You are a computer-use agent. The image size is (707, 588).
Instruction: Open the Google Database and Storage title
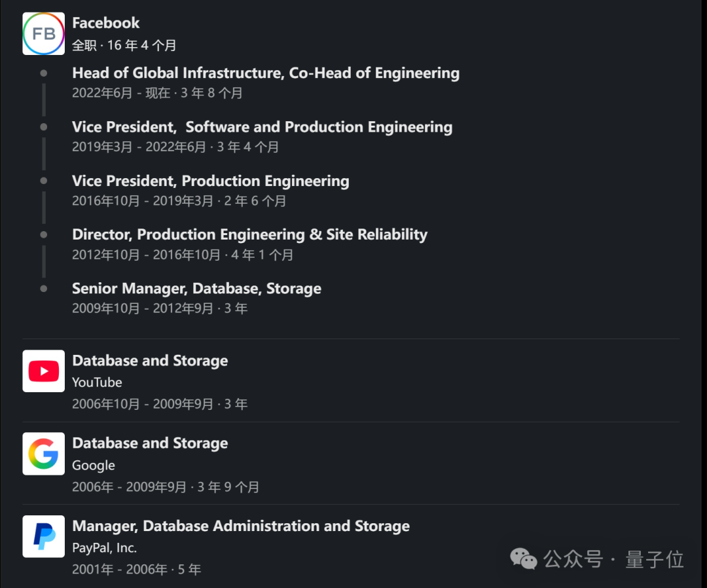(150, 443)
